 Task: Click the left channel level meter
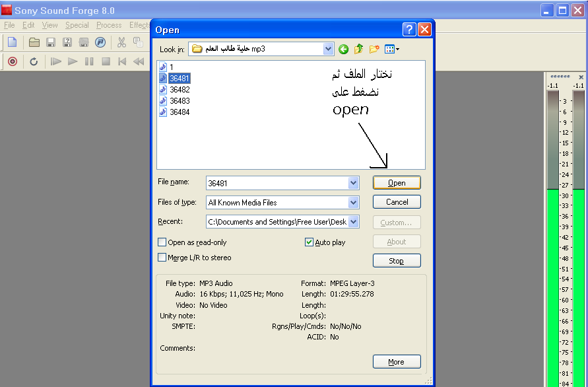coord(553,238)
